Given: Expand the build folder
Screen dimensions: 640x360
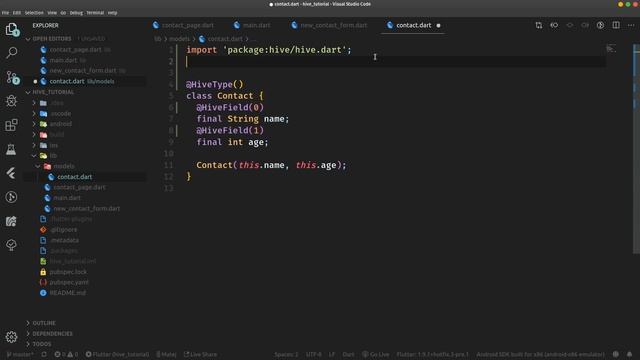Looking at the screenshot, I should tap(57, 134).
